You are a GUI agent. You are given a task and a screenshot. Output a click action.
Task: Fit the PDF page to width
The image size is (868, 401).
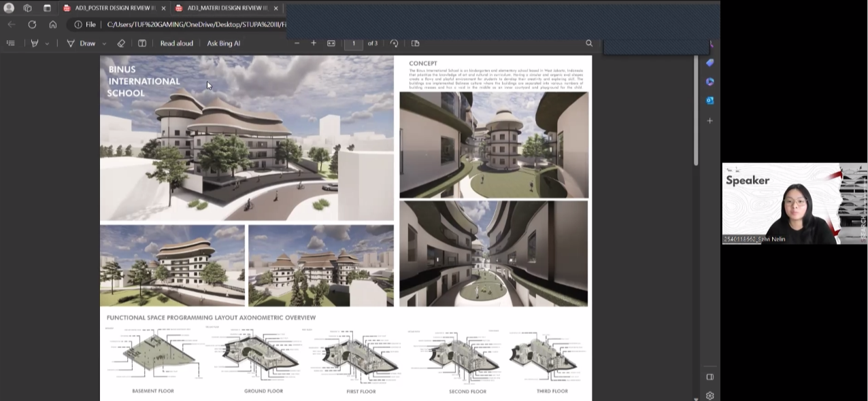pyautogui.click(x=331, y=43)
